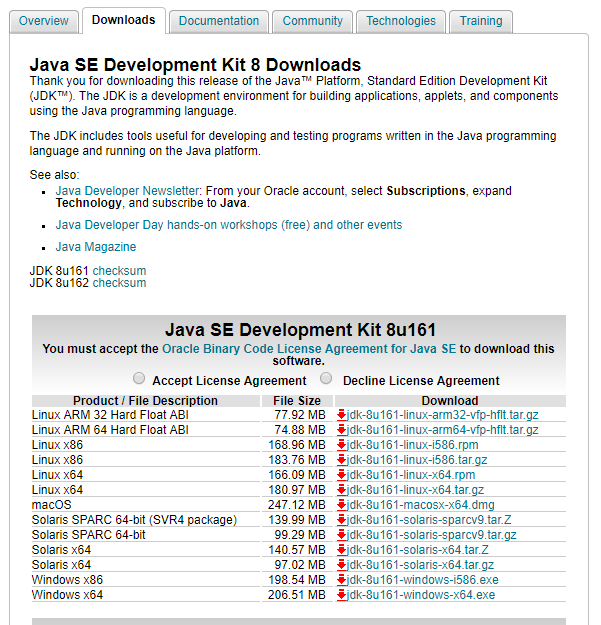Click the 206.51 MB file size cell
Viewport: 601px width, 625px height.
(297, 595)
